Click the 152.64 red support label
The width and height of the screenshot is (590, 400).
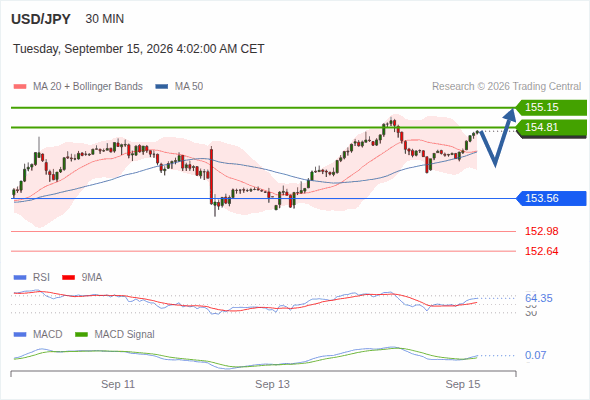[x=541, y=251]
